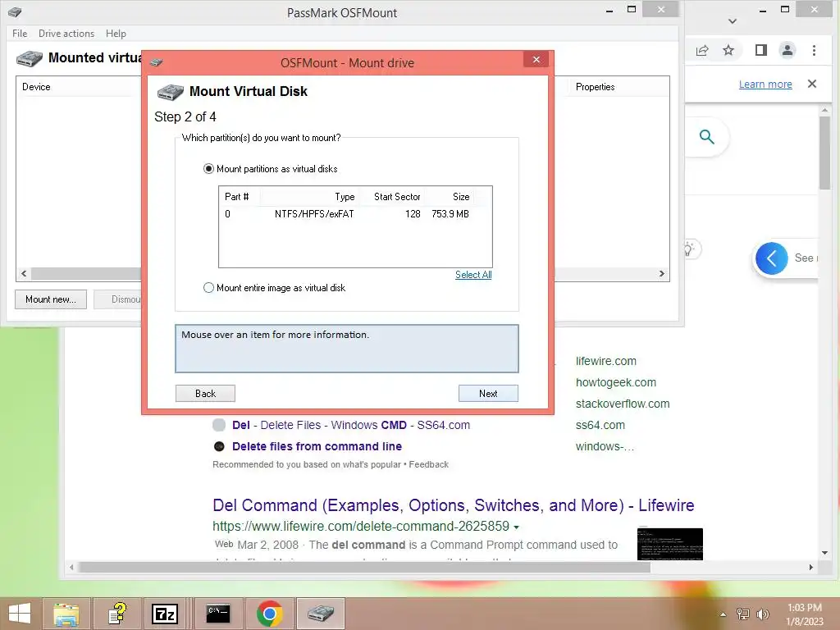Click the volume speaker tray icon
Viewport: 840px width, 630px height.
click(762, 614)
